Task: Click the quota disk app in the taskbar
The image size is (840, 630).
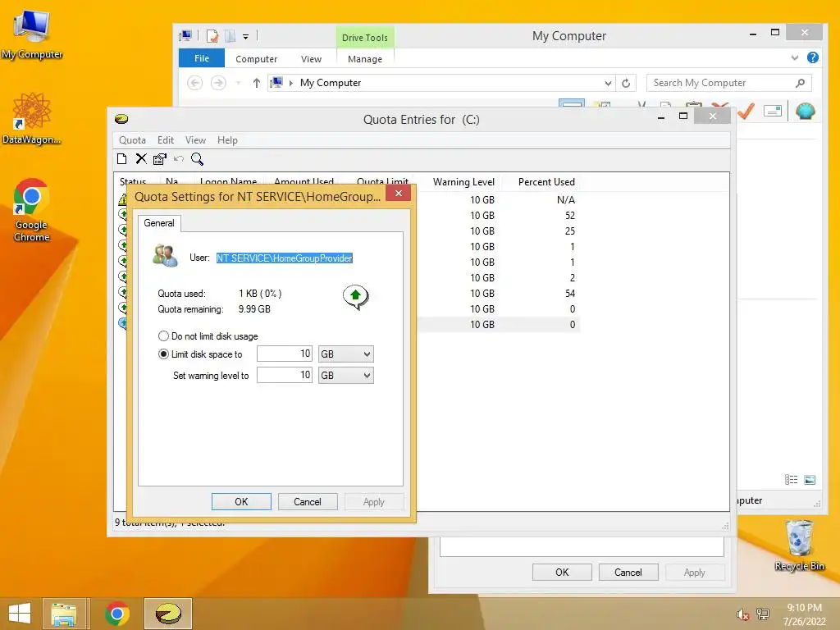Action: pos(168,614)
